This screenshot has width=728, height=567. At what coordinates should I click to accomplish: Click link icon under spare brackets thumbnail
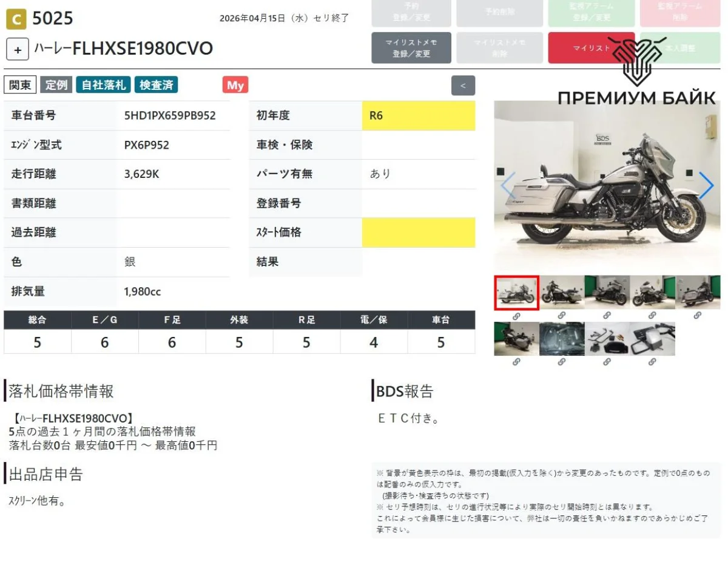tap(607, 362)
